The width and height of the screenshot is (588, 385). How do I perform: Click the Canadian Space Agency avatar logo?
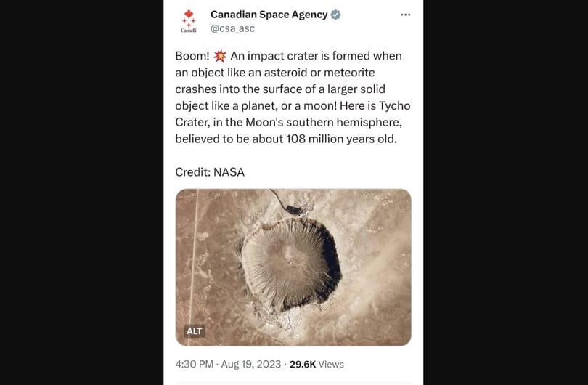[189, 21]
